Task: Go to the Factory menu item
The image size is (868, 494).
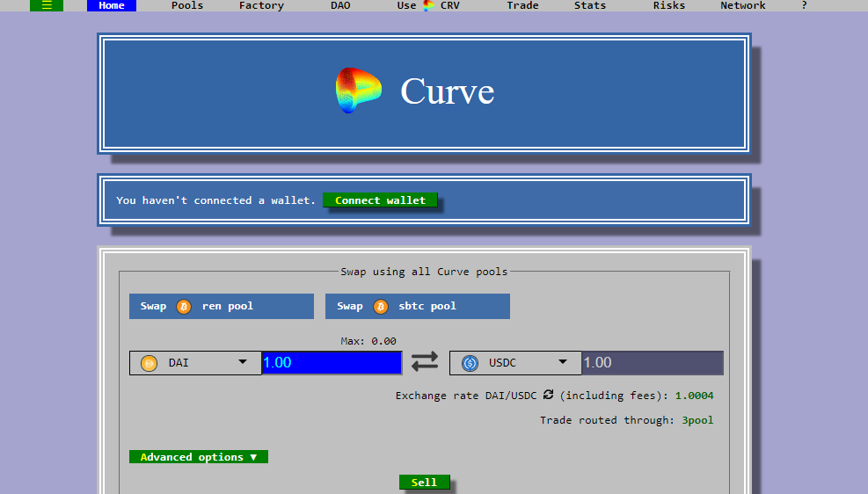Action: [x=261, y=5]
